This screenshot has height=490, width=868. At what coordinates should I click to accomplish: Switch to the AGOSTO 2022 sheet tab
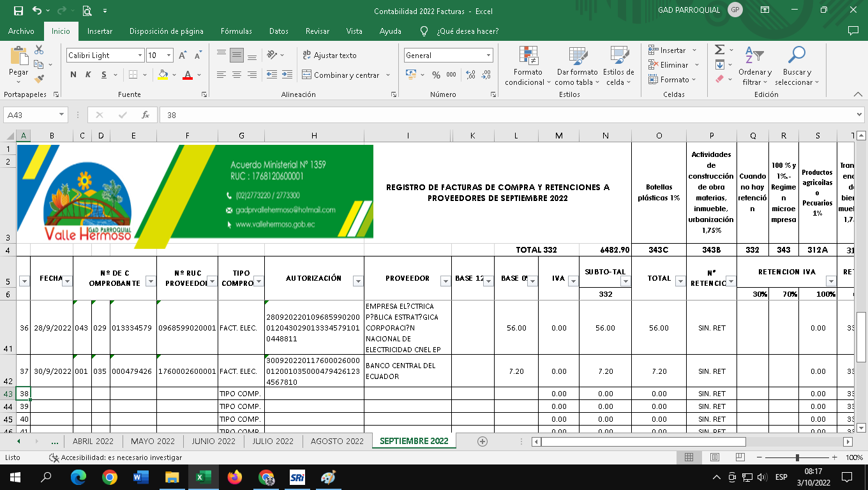point(337,442)
